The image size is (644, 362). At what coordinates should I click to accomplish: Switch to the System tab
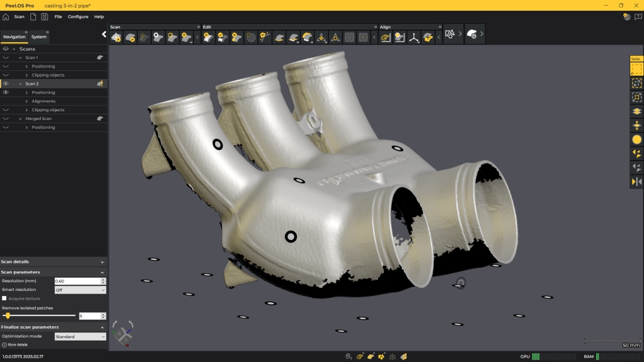[x=39, y=37]
